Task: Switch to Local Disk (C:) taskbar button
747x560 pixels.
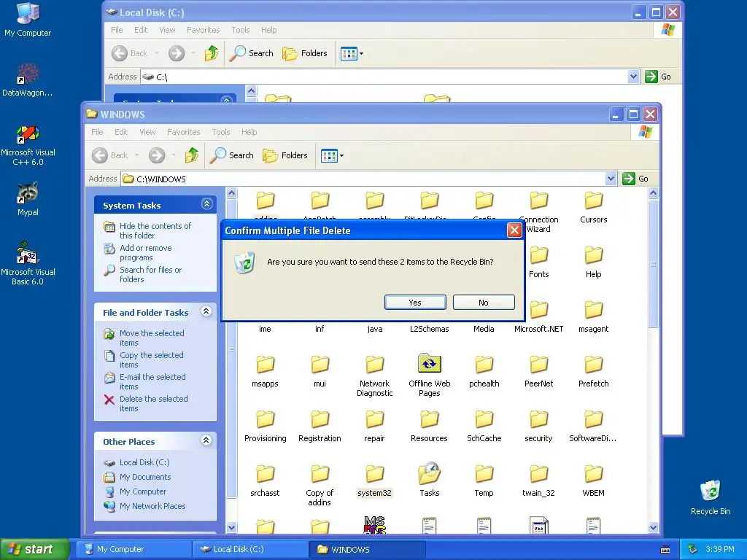Action: (x=250, y=549)
